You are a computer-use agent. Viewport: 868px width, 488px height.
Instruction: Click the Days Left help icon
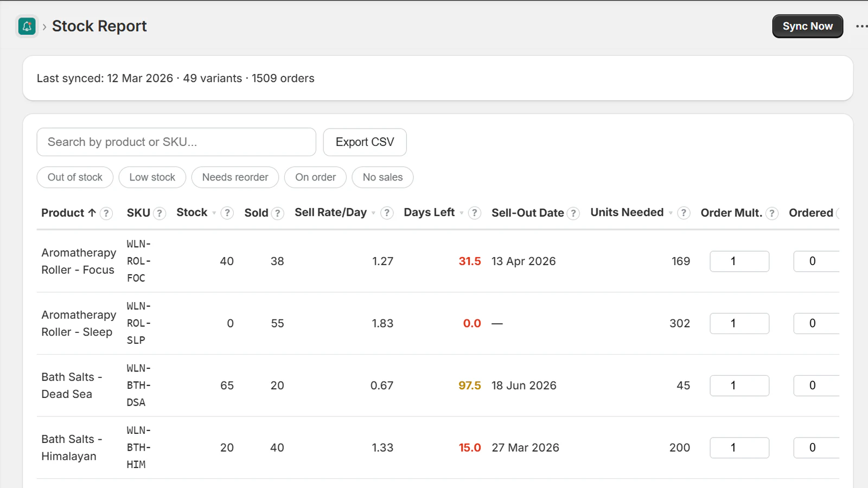tap(474, 213)
